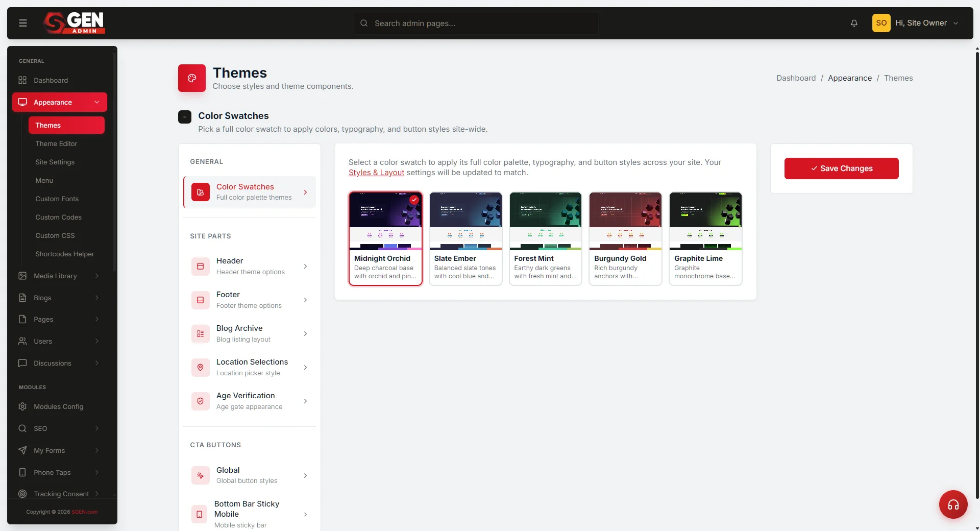Open SGEN.com link in copyright
The height and width of the screenshot is (531, 980).
[84, 512]
